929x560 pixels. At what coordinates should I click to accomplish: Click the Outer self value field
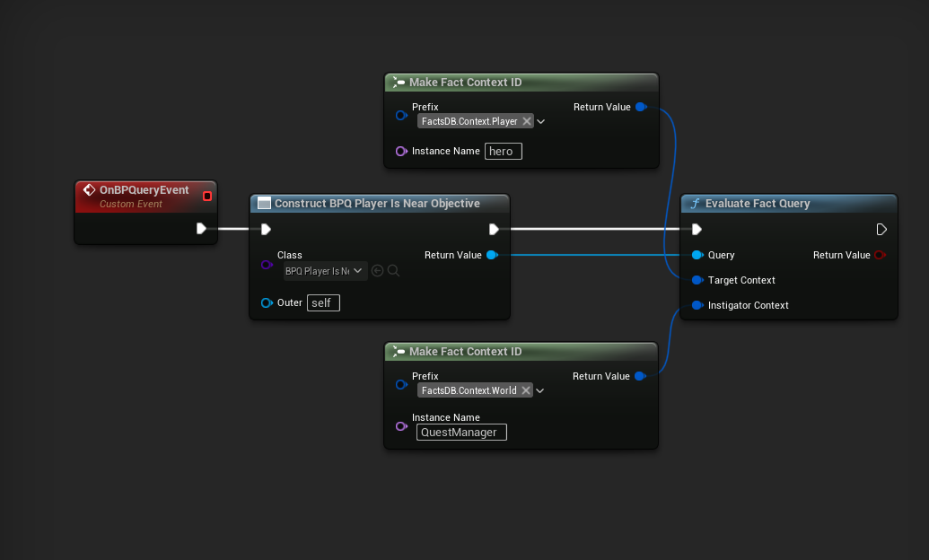323,302
